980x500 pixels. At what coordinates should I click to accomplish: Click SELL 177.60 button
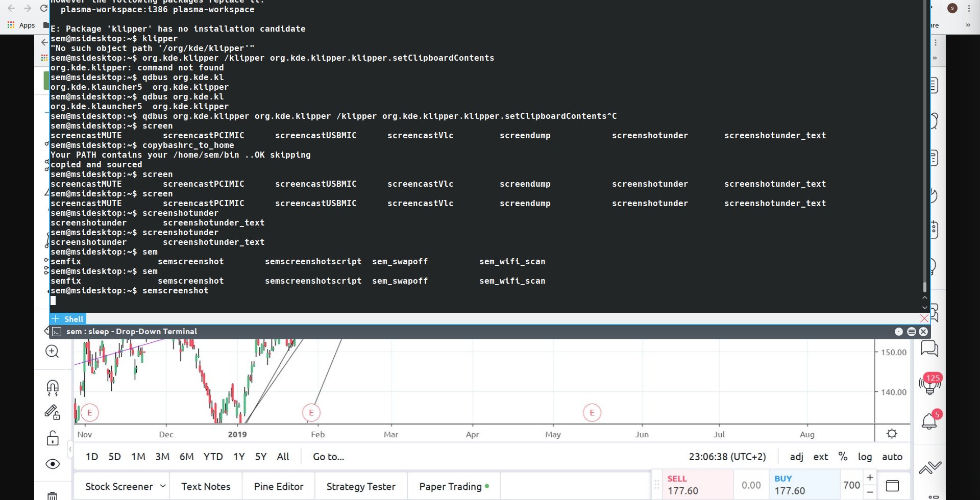point(698,485)
